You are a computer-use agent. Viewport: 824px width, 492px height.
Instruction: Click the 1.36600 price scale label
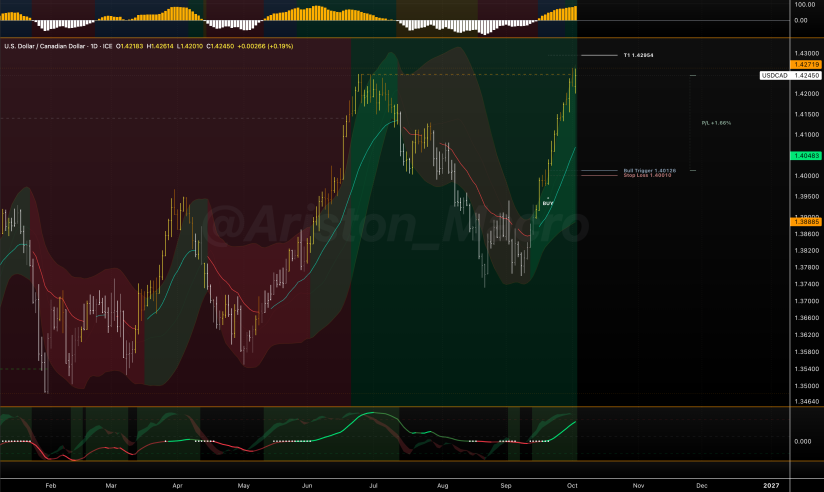tap(807, 318)
